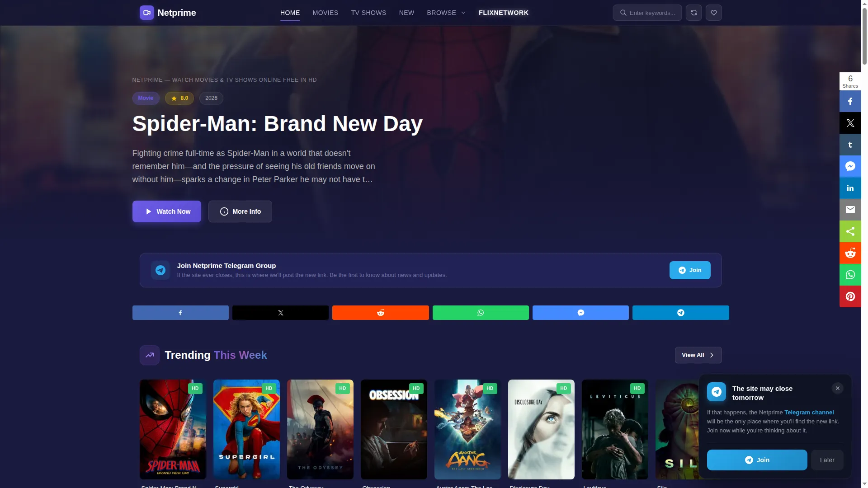Screen dimensions: 868x488
Task: Open the green ShareThis icon in side bar
Action: click(x=850, y=231)
